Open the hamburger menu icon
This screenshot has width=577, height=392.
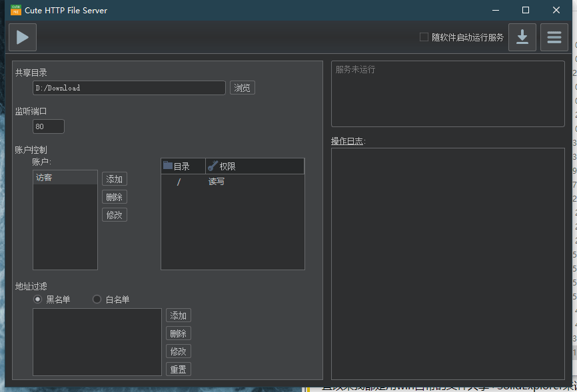pos(554,37)
